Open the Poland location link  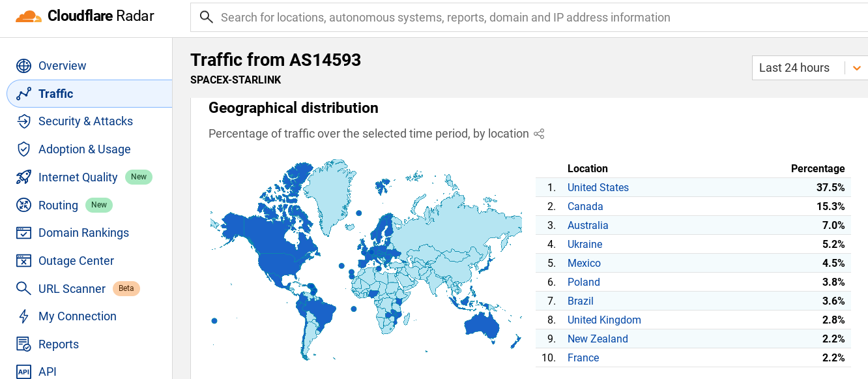[584, 282]
